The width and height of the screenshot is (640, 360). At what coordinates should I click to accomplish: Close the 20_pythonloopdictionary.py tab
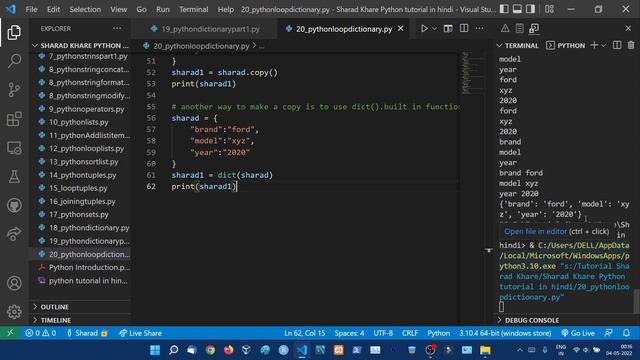pyautogui.click(x=400, y=29)
